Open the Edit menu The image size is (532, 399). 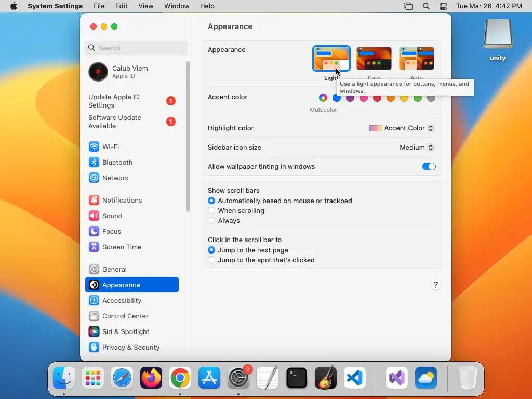[x=121, y=6]
